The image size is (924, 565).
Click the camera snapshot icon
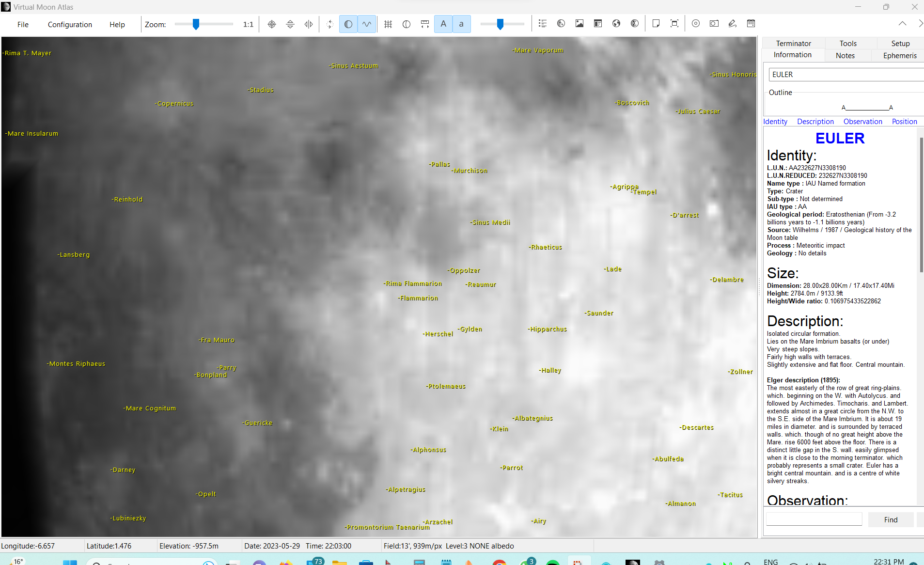(714, 24)
